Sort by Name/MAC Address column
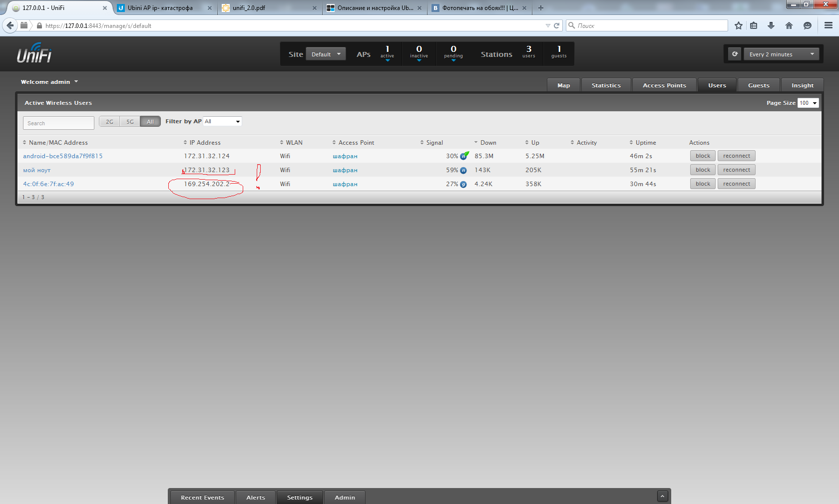 (55, 143)
